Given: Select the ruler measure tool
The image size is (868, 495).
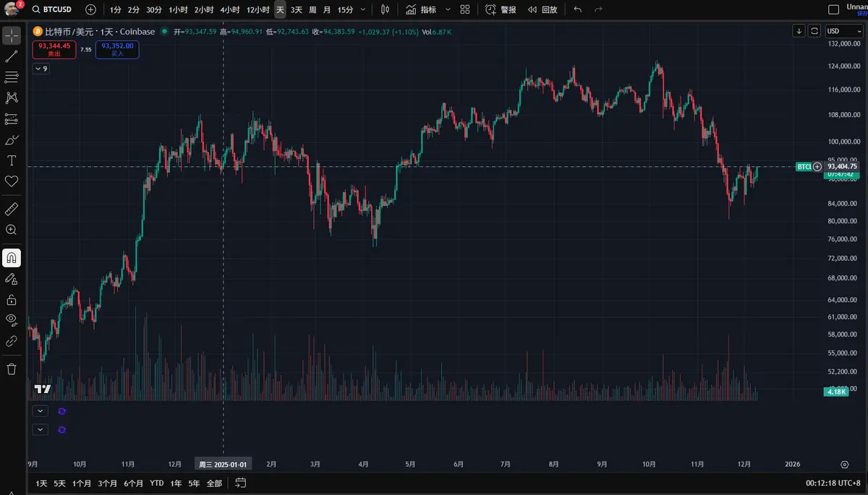Looking at the screenshot, I should pyautogui.click(x=12, y=209).
